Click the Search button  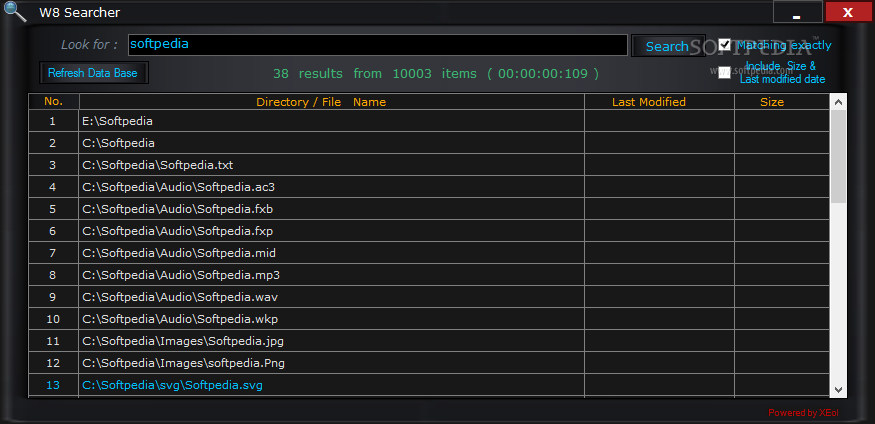[667, 46]
